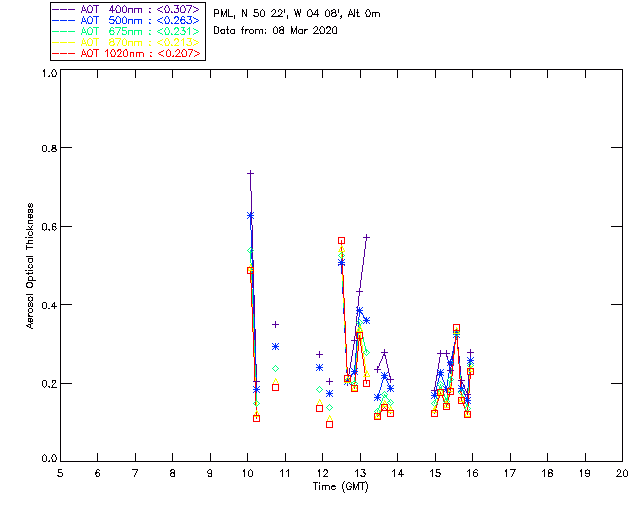This screenshot has height=512, width=640.
Task: Click the 0.6 y-axis tick label
Action: point(49,227)
